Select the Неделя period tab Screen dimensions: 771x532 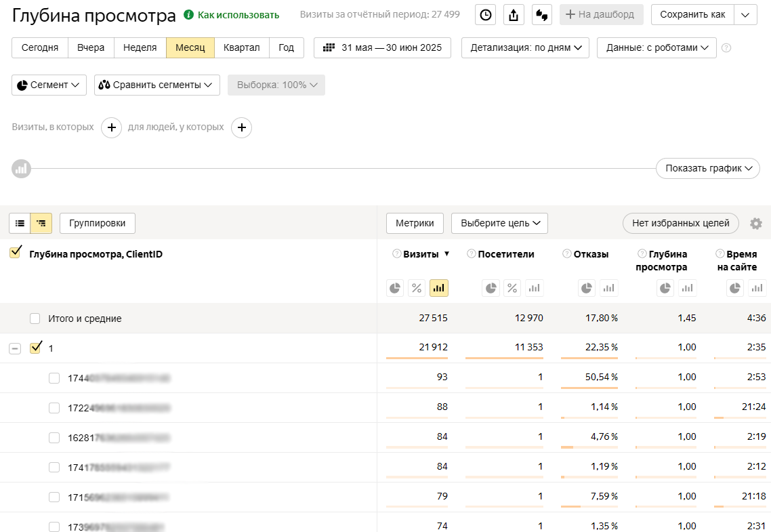coord(140,48)
